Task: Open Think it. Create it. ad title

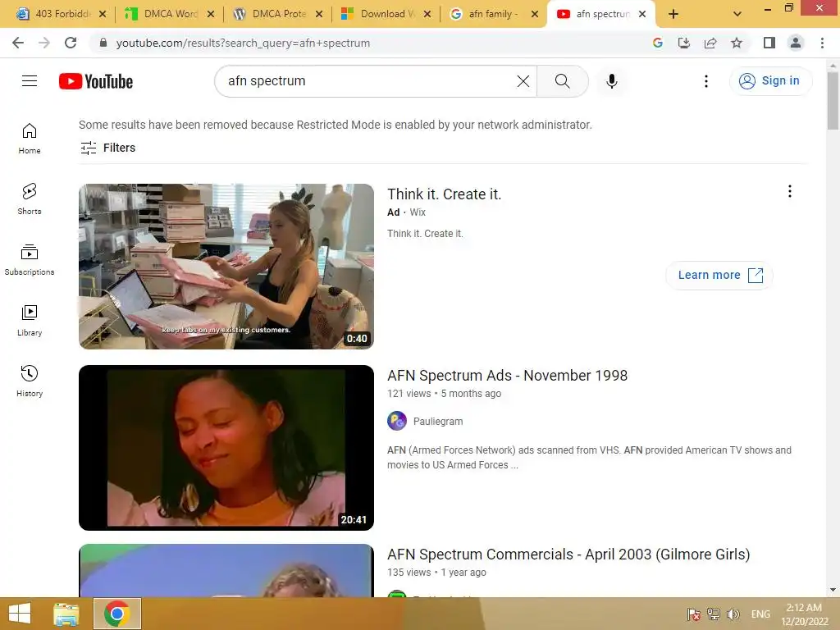Action: (x=444, y=194)
